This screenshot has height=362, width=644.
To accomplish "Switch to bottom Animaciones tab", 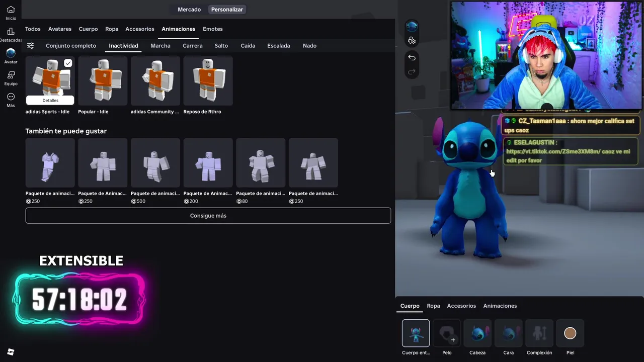I will [x=500, y=306].
